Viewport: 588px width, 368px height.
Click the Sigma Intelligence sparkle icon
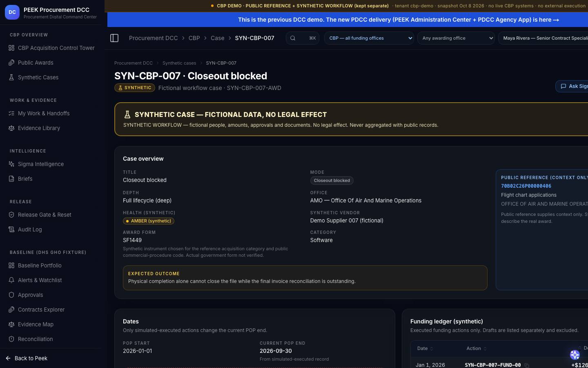point(11,164)
